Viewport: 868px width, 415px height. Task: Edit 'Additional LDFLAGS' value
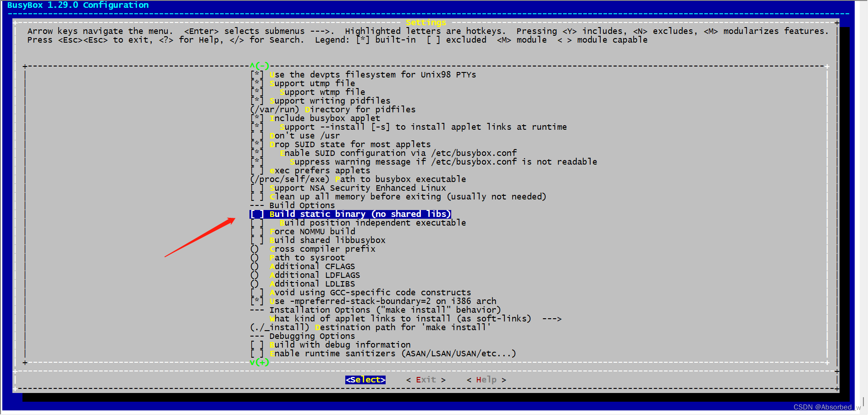pos(305,275)
